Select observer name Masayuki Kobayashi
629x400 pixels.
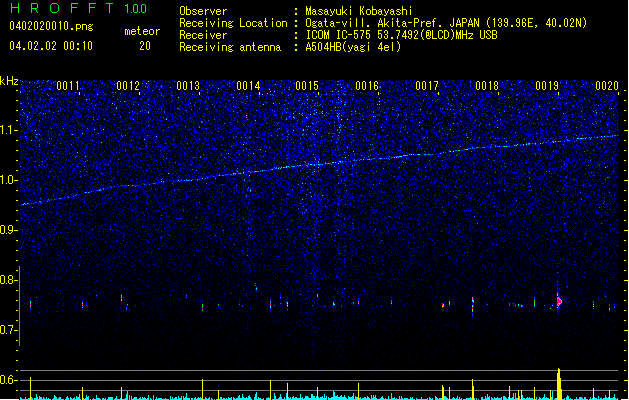pos(359,11)
